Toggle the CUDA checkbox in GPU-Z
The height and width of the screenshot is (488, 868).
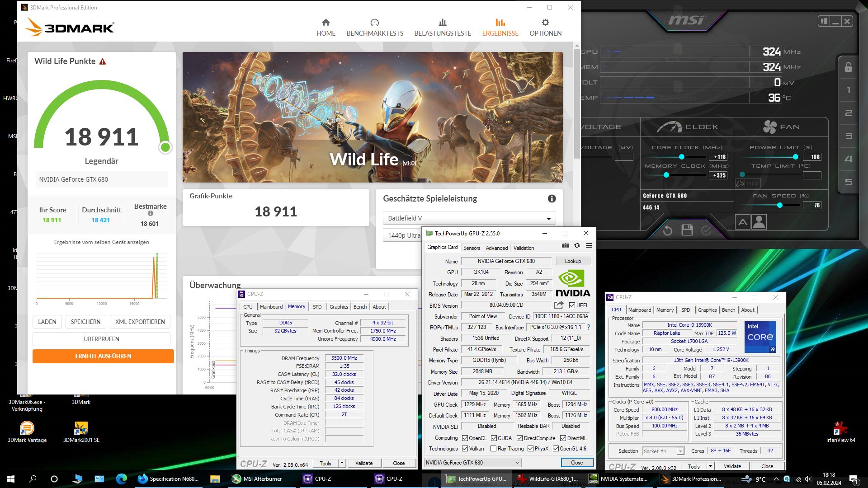click(x=494, y=438)
